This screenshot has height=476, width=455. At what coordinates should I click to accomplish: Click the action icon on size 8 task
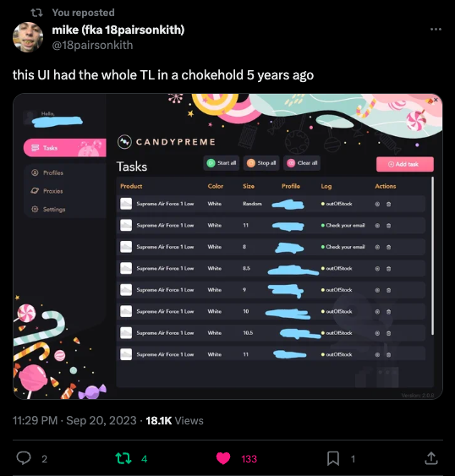click(377, 247)
